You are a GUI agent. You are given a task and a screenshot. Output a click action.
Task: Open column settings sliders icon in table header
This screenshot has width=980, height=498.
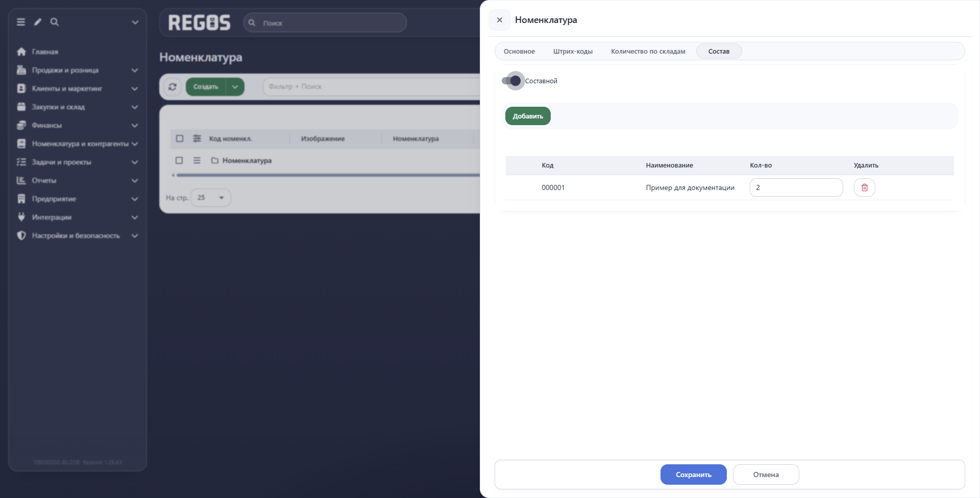coord(197,138)
